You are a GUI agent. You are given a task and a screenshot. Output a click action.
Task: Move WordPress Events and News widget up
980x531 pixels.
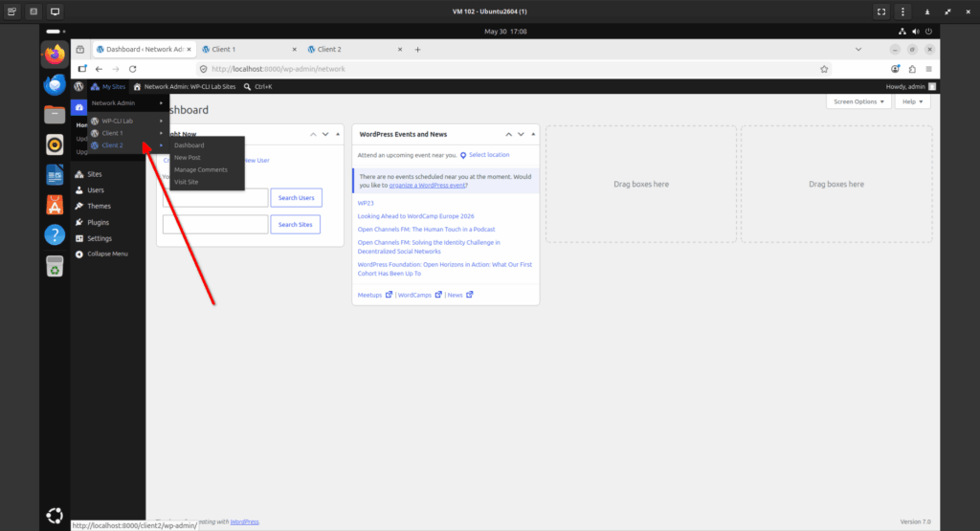coord(509,134)
